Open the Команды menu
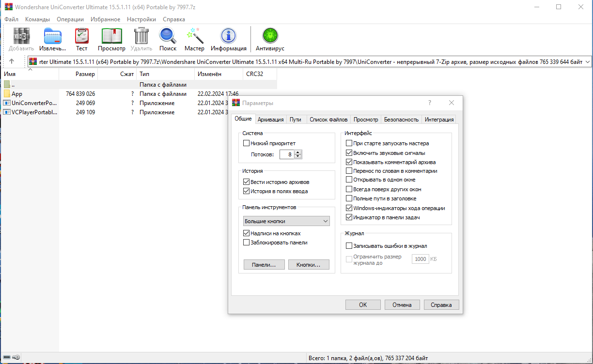 (x=37, y=19)
